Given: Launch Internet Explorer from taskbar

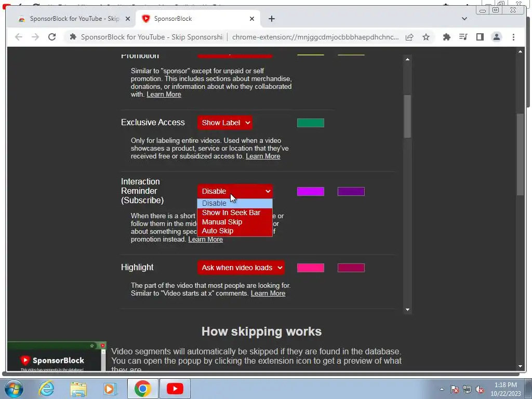Looking at the screenshot, I should coord(46,389).
